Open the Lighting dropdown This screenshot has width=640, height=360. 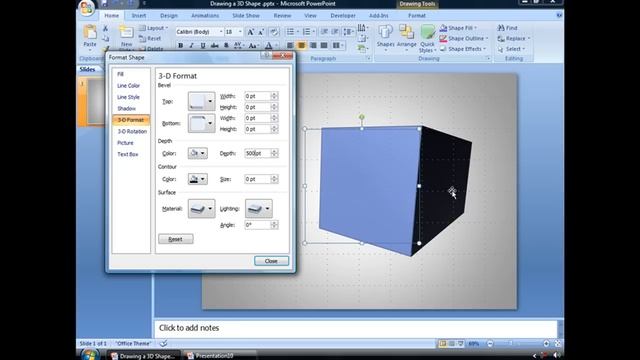pos(258,209)
